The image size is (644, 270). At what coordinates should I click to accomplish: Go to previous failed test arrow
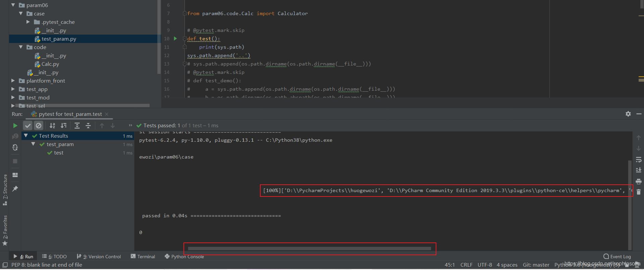[102, 126]
